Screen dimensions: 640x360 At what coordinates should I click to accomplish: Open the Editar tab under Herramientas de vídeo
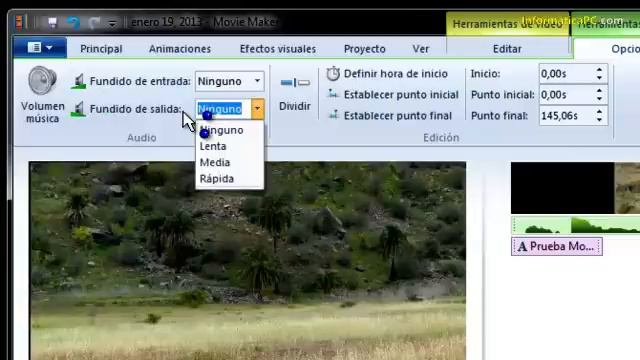click(x=507, y=49)
